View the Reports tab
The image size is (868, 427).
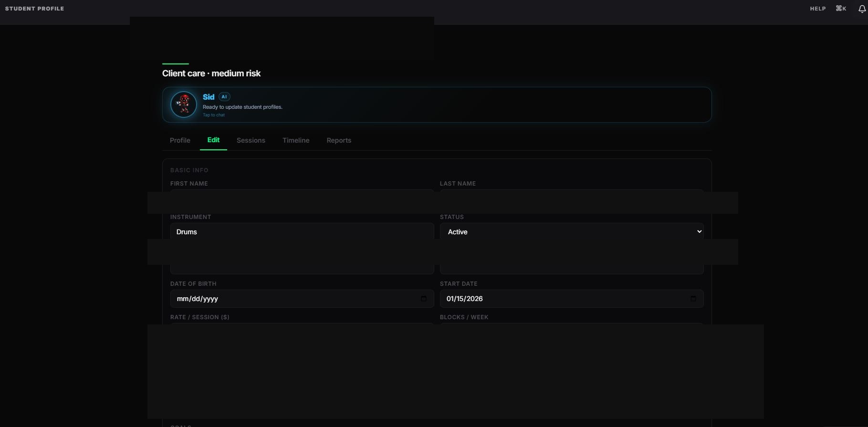339,140
